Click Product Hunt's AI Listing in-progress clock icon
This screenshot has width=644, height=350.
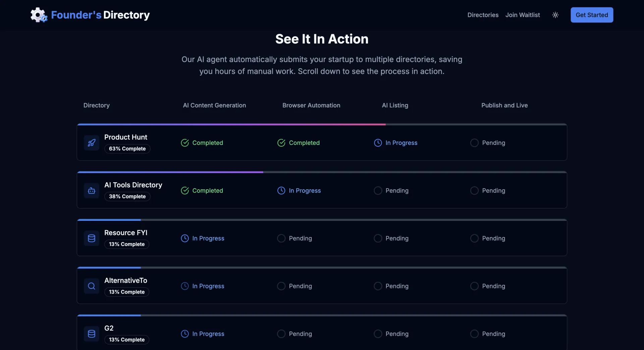(x=378, y=143)
